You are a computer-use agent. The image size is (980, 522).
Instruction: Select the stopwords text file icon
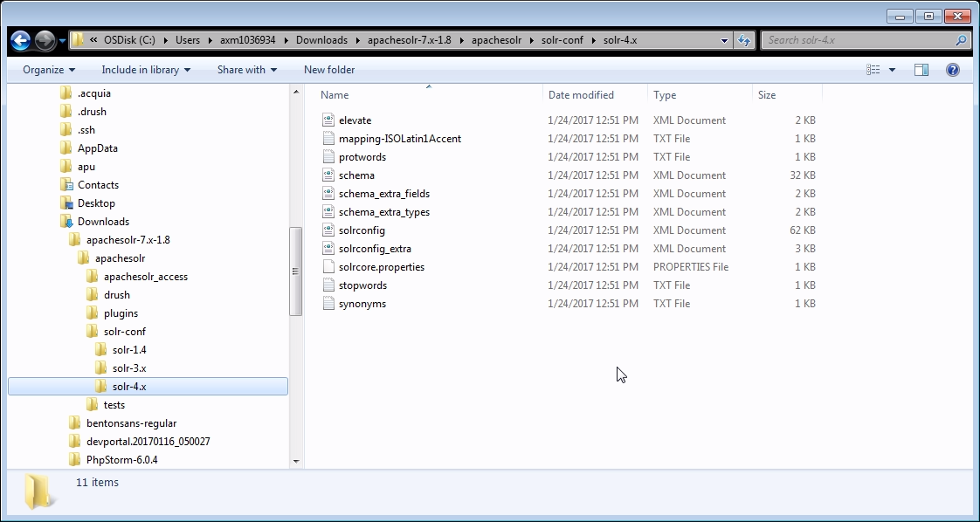click(x=328, y=285)
